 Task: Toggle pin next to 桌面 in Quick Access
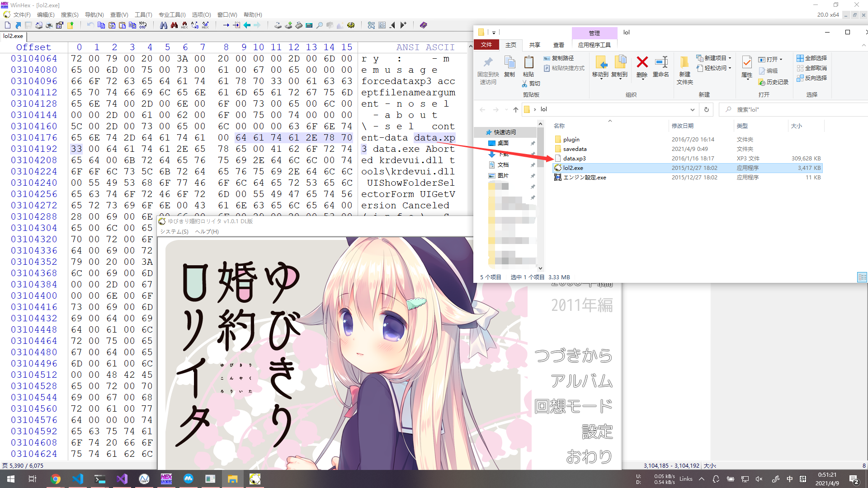(x=533, y=143)
